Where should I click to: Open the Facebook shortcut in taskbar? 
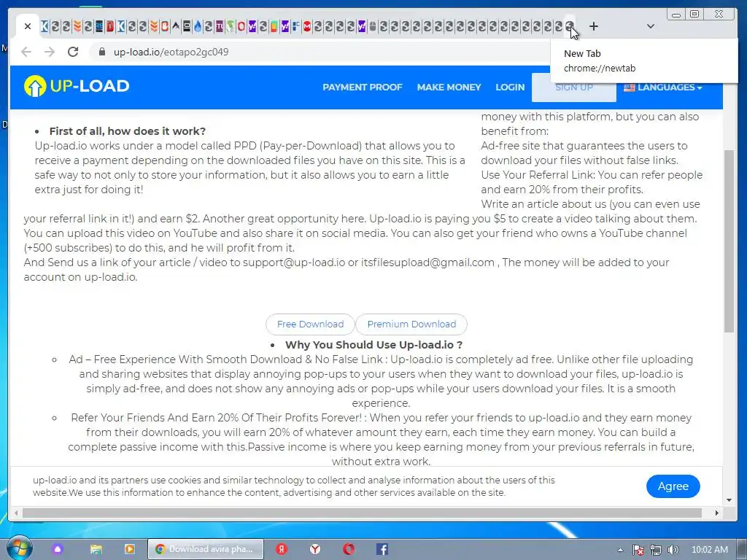point(382,549)
